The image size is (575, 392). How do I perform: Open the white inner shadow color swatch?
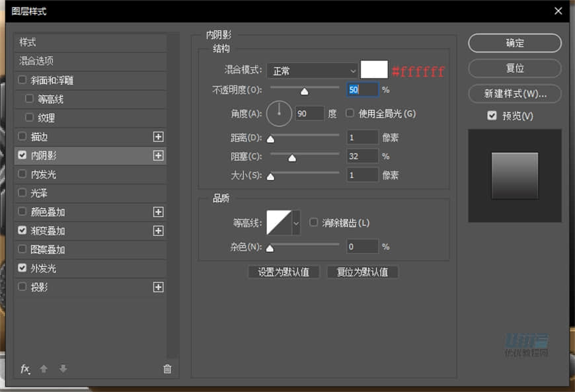point(373,70)
